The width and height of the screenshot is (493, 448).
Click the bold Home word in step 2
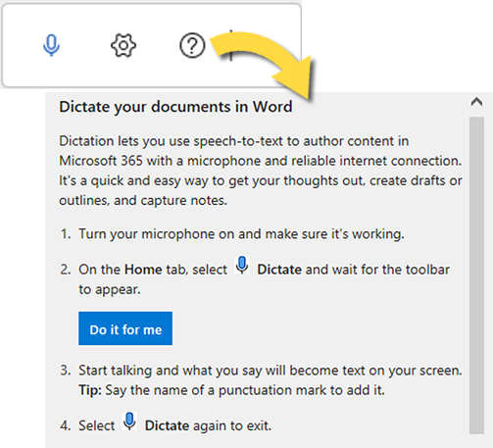pos(143,270)
